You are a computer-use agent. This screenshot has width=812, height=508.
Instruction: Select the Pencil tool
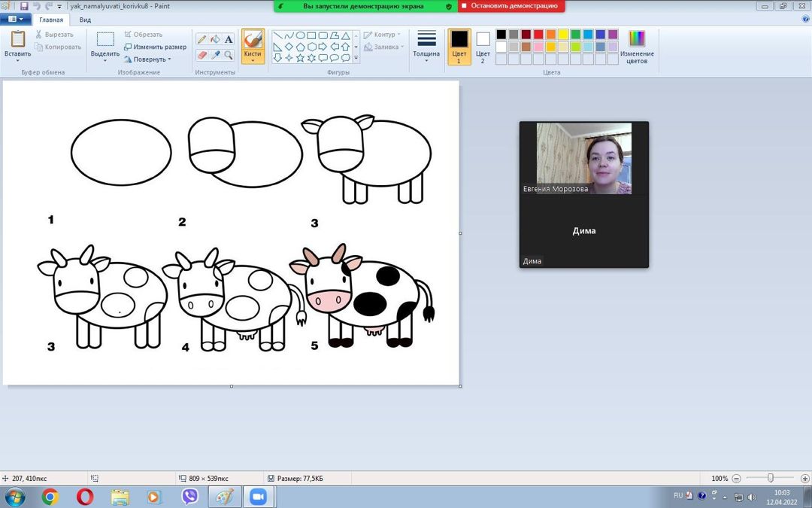coord(201,39)
